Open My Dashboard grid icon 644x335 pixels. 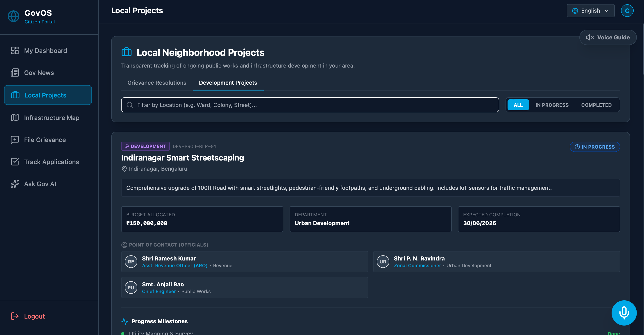click(15, 50)
